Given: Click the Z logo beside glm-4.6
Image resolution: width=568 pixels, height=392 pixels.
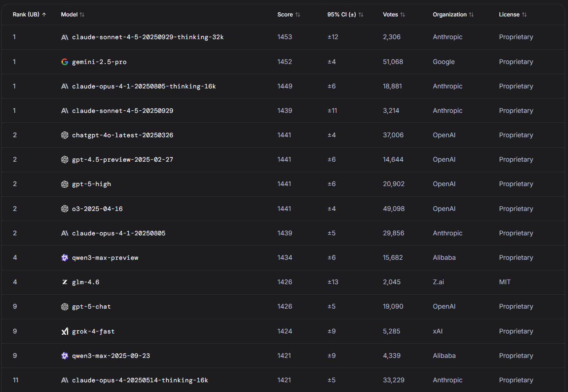Looking at the screenshot, I should tap(65, 282).
